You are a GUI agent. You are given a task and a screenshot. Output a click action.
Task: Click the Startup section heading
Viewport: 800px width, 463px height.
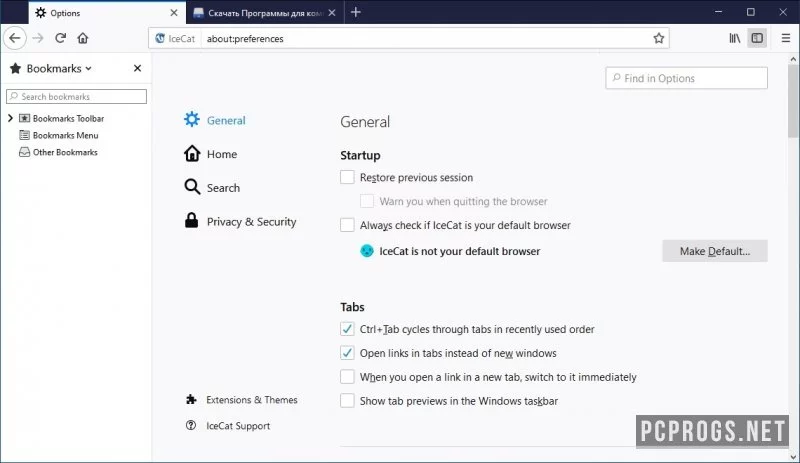tap(360, 155)
